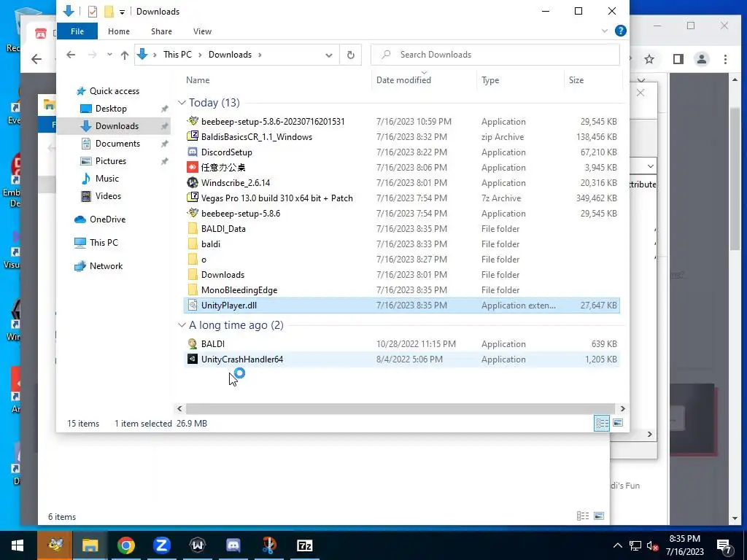Open the notification center icon

[724, 545]
